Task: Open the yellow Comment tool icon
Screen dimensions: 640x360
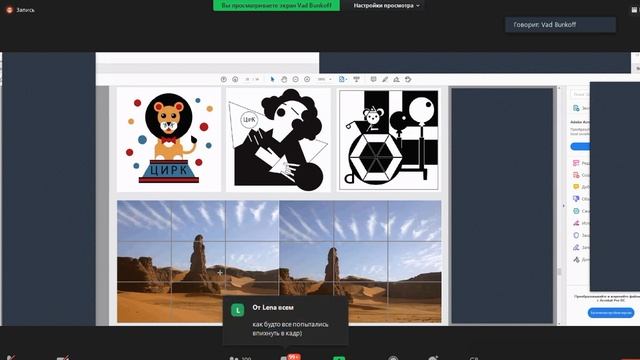Action: (x=576, y=187)
